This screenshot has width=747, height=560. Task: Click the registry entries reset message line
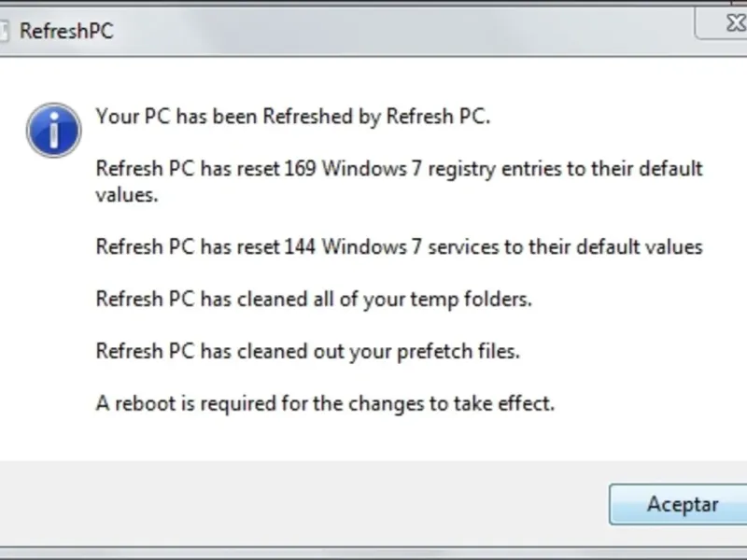[x=399, y=170]
